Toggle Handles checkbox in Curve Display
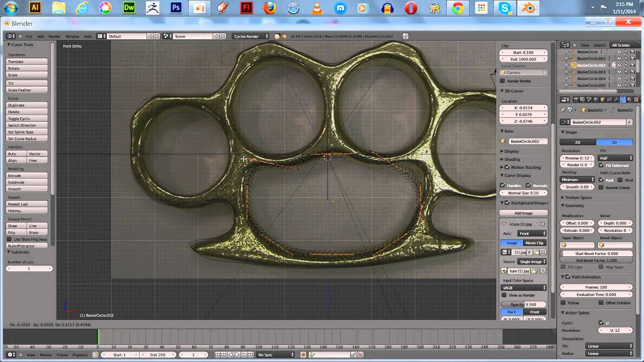Image resolution: width=644 pixels, height=362 pixels. (503, 186)
